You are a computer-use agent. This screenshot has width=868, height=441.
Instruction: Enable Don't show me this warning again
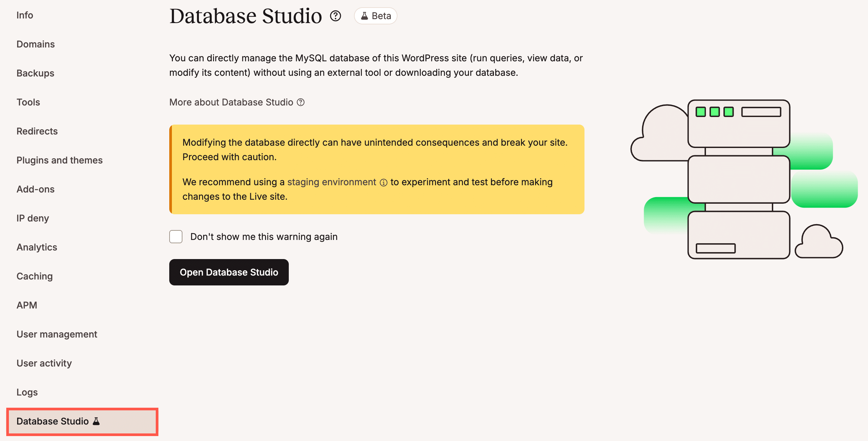(176, 237)
